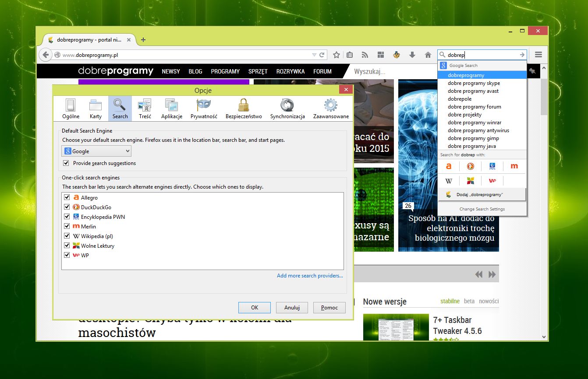The image size is (588, 379).
Task: Submit search with the go arrow
Action: pyautogui.click(x=522, y=55)
